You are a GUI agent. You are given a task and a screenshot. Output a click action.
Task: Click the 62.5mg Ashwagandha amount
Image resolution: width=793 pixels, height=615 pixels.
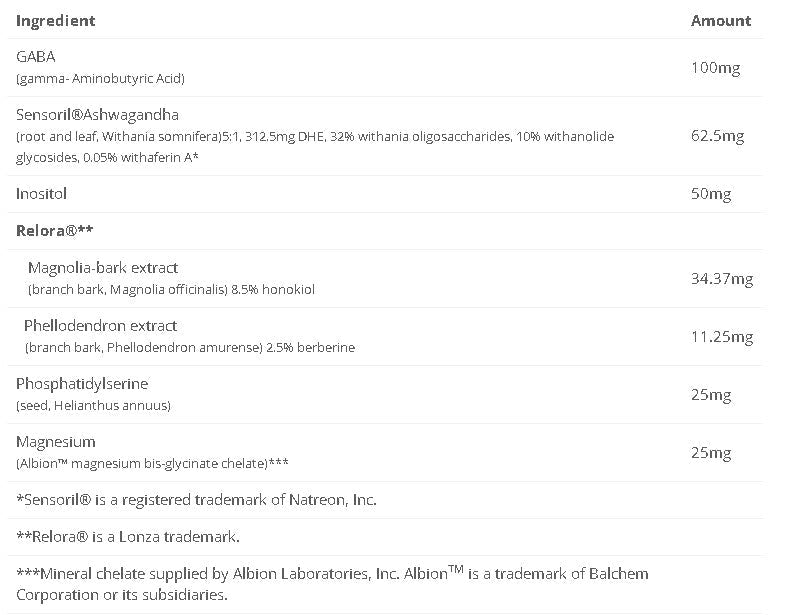click(x=718, y=136)
